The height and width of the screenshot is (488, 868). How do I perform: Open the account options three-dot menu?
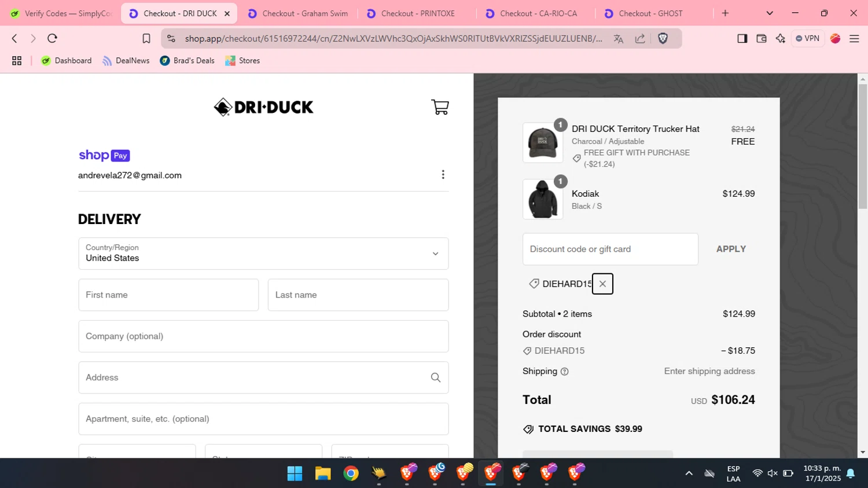443,175
